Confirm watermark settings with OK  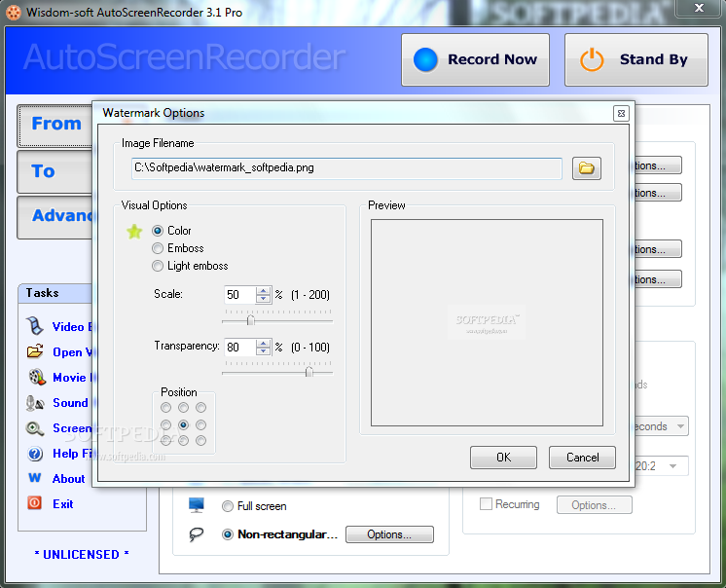(x=503, y=458)
